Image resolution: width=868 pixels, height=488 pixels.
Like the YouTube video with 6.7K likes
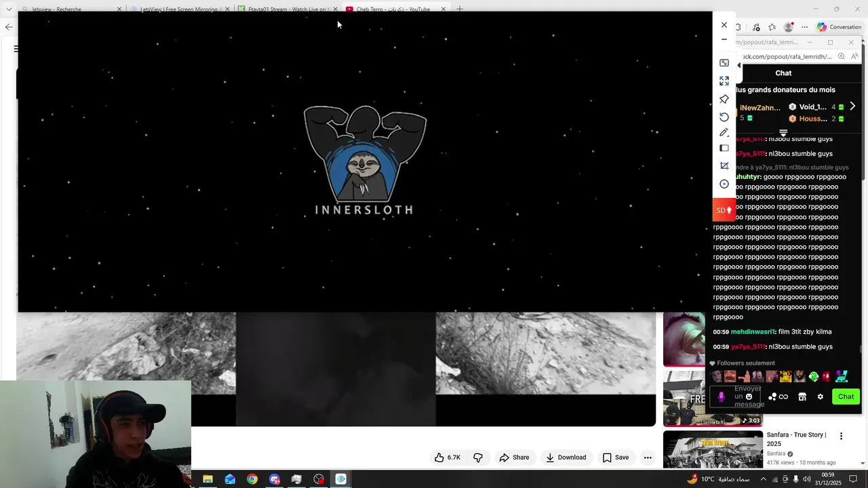[448, 457]
